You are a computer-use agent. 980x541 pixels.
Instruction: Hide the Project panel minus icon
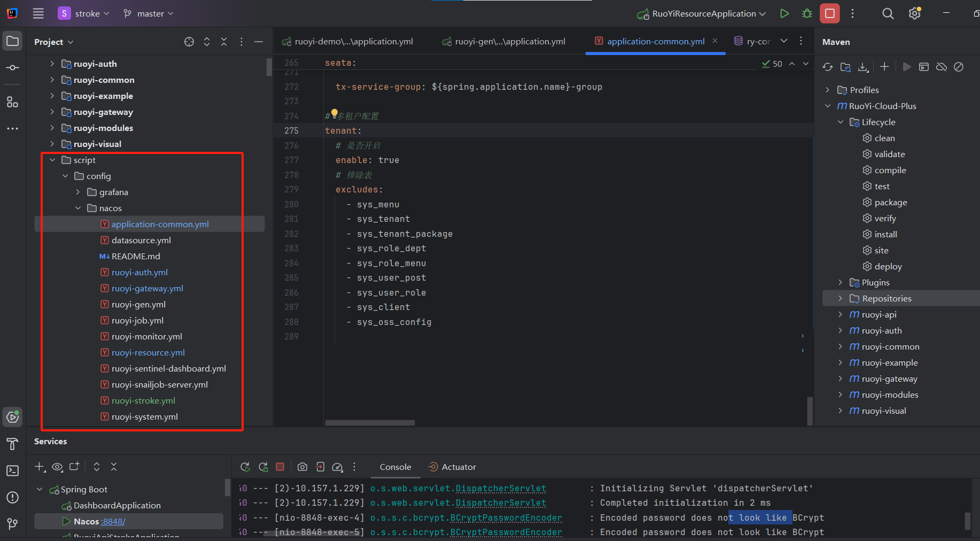(x=259, y=42)
